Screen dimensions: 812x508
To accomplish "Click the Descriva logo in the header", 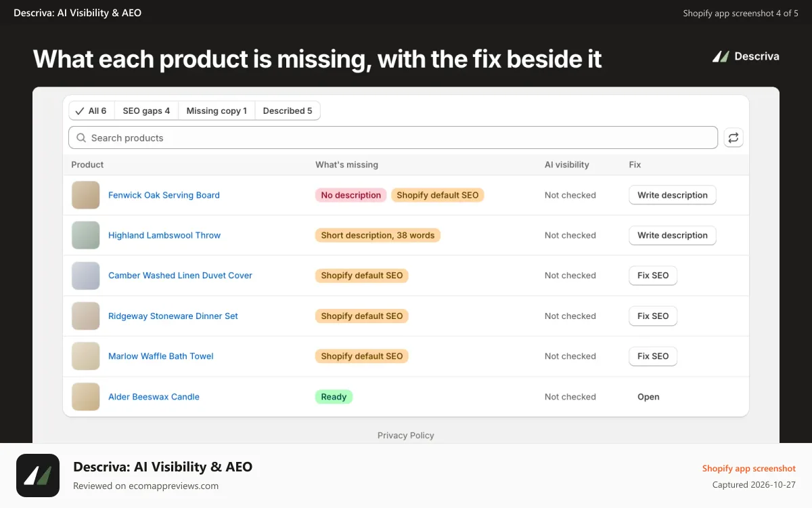I will pyautogui.click(x=746, y=56).
